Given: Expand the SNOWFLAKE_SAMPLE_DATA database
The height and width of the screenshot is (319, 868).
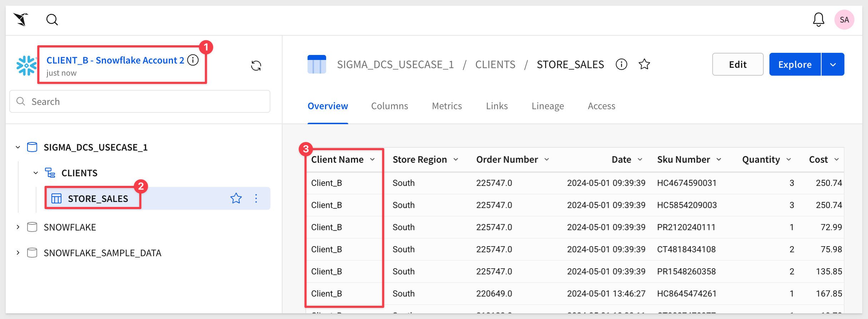Looking at the screenshot, I should click(x=18, y=253).
